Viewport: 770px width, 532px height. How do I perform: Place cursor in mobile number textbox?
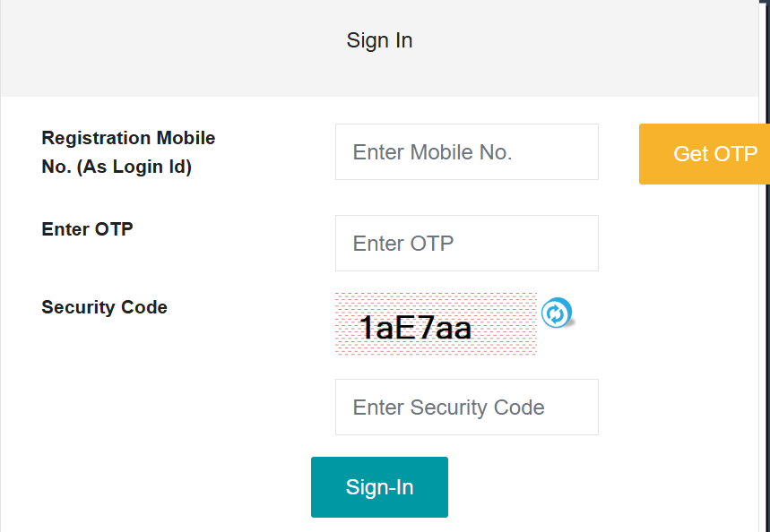click(x=466, y=151)
